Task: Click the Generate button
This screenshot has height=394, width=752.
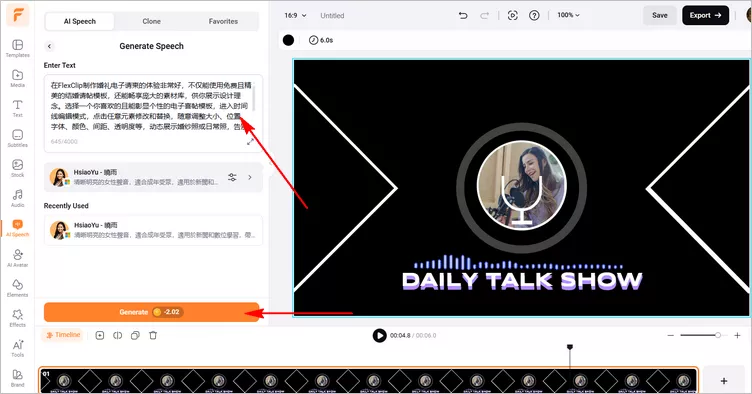Action: [152, 312]
